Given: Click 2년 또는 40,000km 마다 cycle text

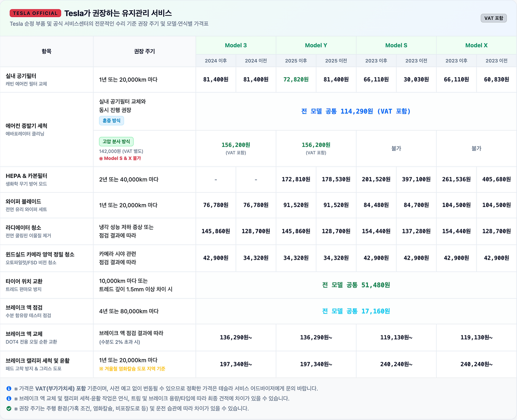Looking at the screenshot, I should coord(129,179).
